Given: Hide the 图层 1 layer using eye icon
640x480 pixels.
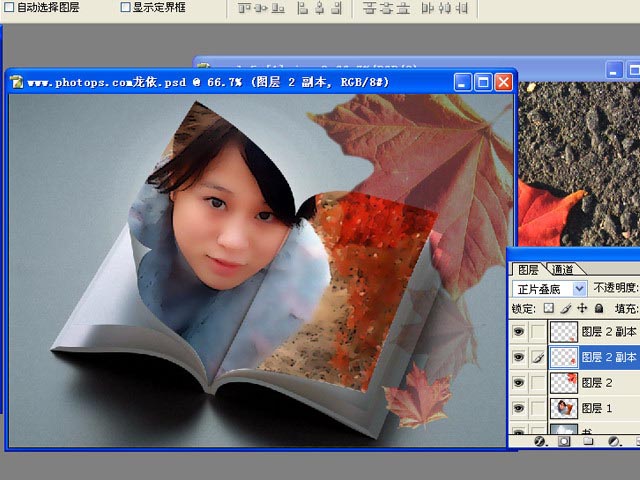Looking at the screenshot, I should (x=518, y=407).
